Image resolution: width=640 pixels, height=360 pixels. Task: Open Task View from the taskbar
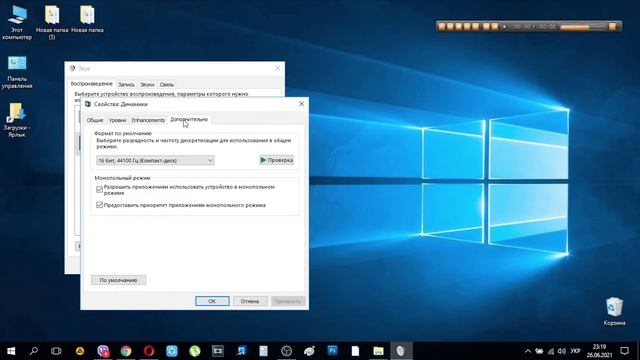tap(56, 351)
